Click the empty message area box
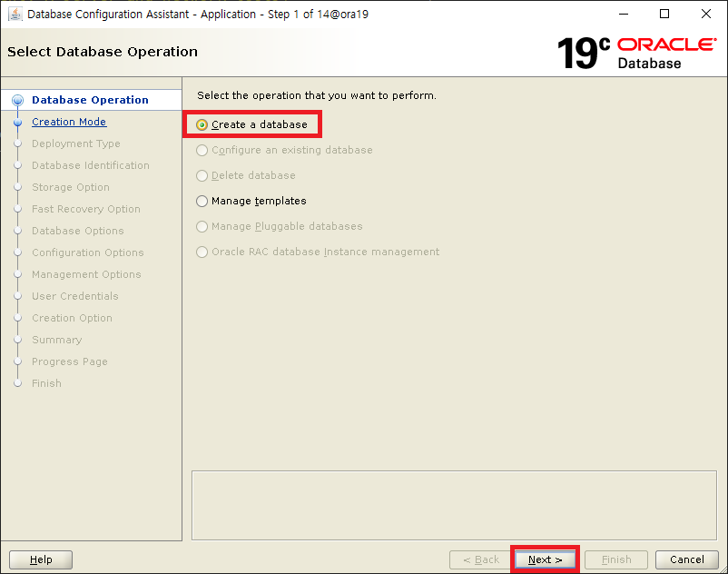728x574 pixels. pyautogui.click(x=454, y=505)
